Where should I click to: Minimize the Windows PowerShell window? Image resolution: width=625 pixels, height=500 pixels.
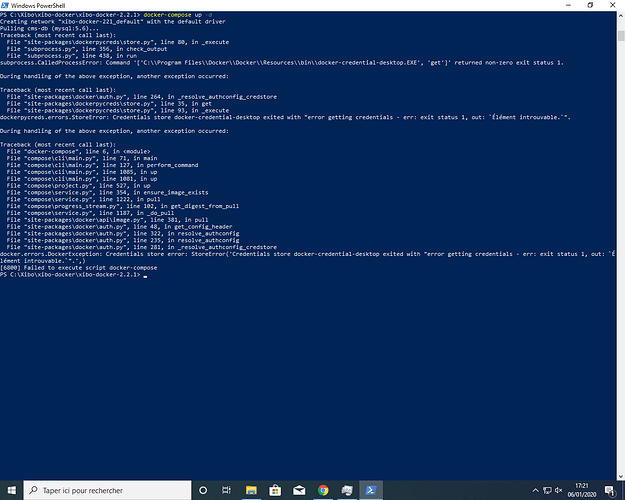[568, 5]
